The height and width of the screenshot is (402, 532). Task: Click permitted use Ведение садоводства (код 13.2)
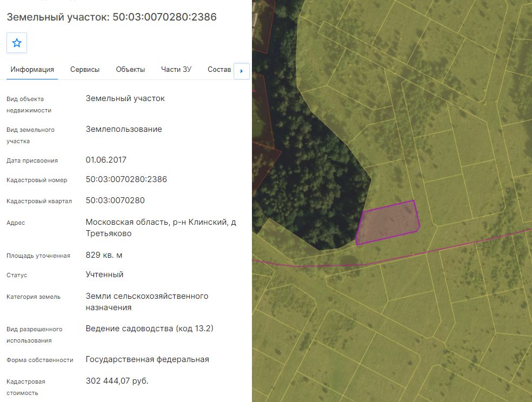150,329
